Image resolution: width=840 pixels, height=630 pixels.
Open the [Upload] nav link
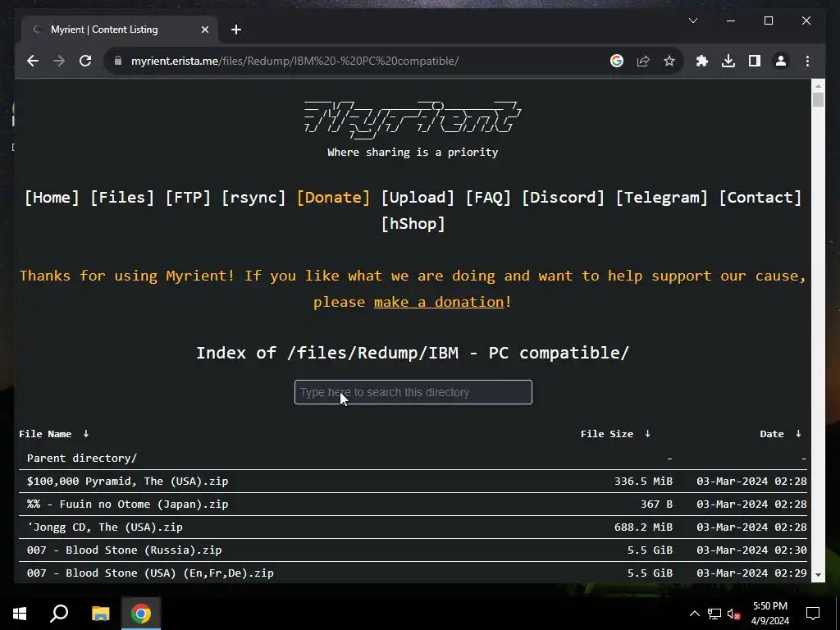[x=418, y=198]
